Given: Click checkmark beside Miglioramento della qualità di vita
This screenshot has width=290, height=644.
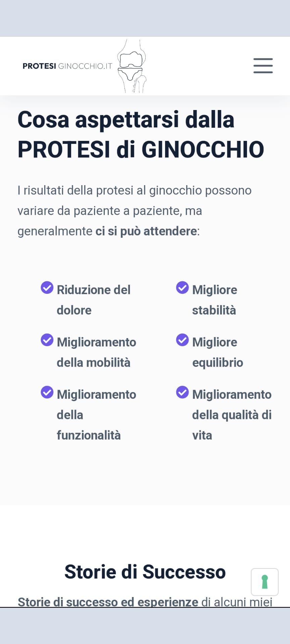Looking at the screenshot, I should (182, 392).
